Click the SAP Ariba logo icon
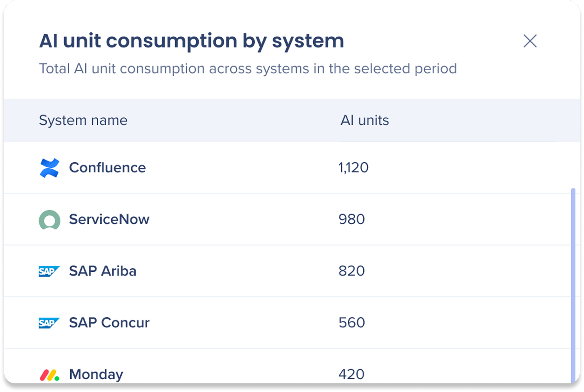 coord(49,271)
